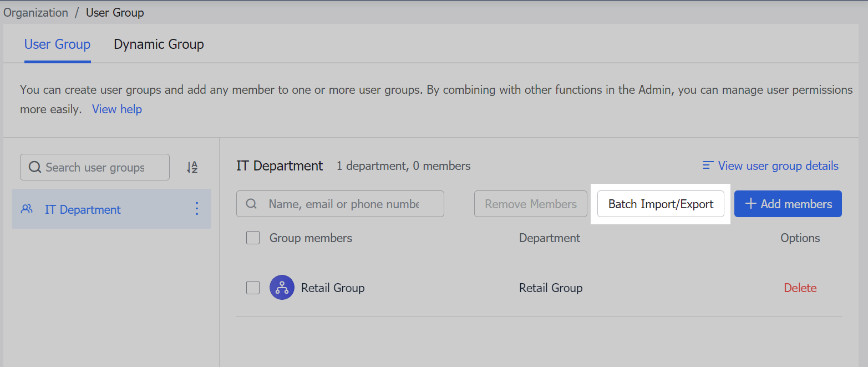Click the Add members button

point(788,204)
